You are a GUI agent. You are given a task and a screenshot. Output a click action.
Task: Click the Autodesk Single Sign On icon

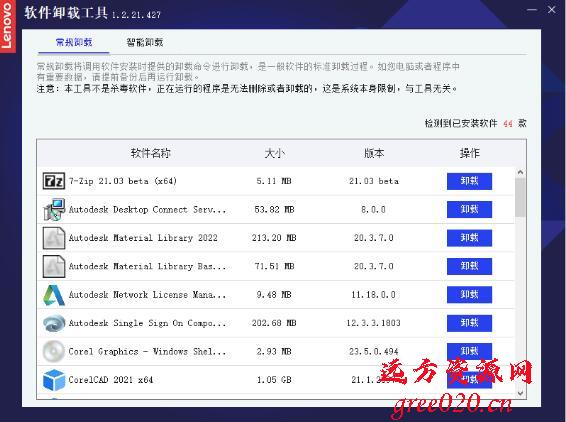pos(54,323)
